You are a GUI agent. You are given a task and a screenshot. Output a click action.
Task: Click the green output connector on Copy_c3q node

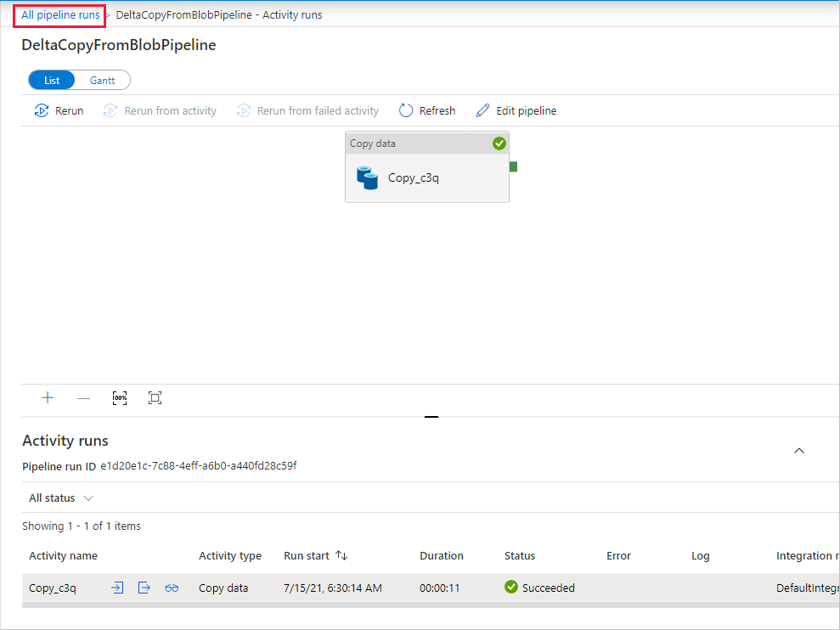point(513,167)
